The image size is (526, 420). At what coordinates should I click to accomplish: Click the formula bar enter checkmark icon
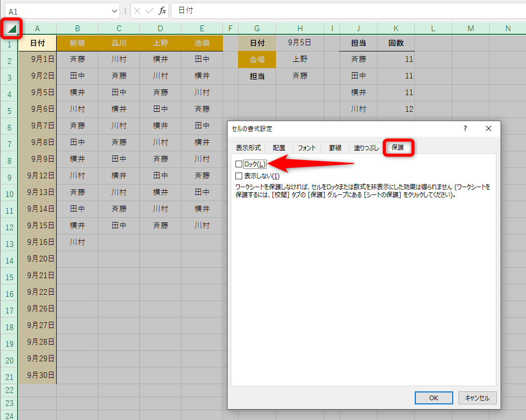[x=150, y=11]
